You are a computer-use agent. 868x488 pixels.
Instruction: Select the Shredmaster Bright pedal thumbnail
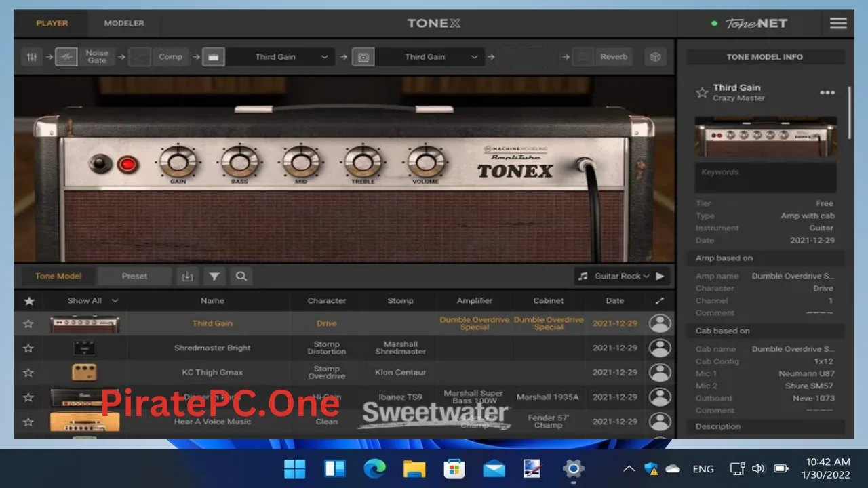pyautogui.click(x=85, y=348)
